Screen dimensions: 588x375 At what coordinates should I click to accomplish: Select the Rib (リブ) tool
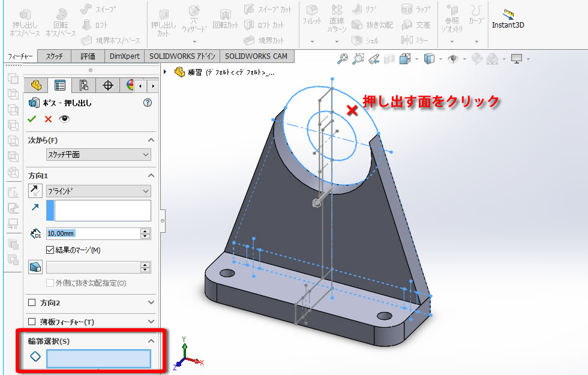point(365,10)
